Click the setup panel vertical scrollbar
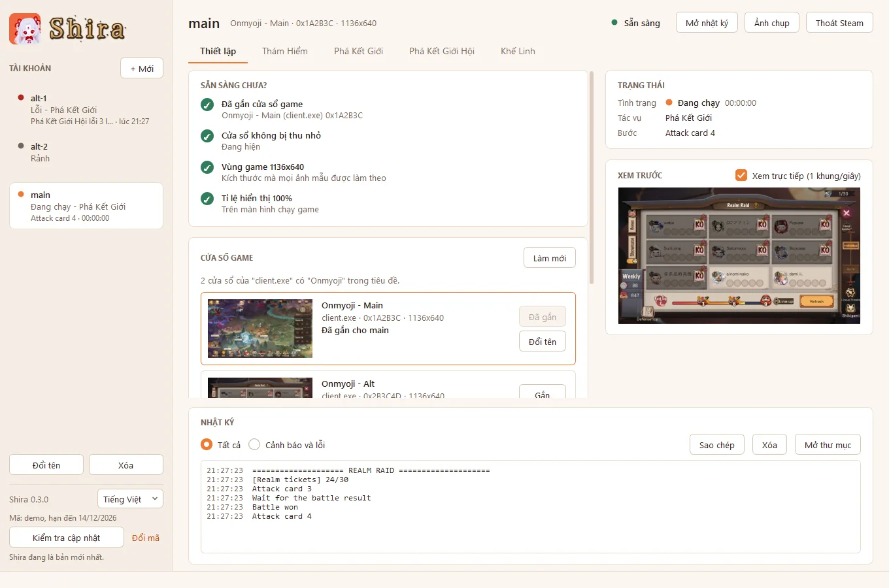889x588 pixels. coord(592,178)
